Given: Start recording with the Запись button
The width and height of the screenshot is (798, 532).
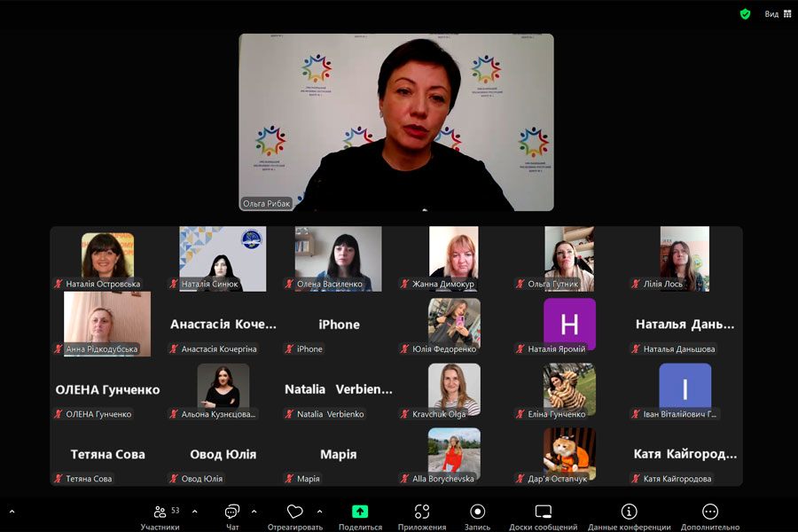Looking at the screenshot, I should pos(478,512).
